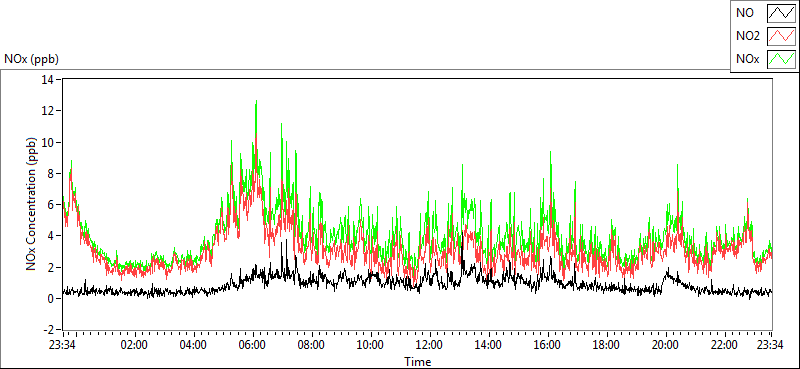Click the 10:00 time tick label

(x=370, y=344)
